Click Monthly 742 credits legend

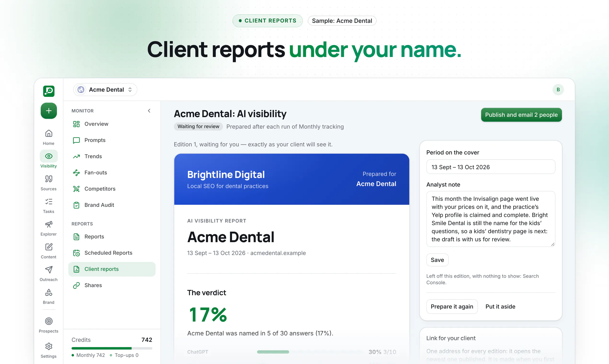tap(88, 355)
